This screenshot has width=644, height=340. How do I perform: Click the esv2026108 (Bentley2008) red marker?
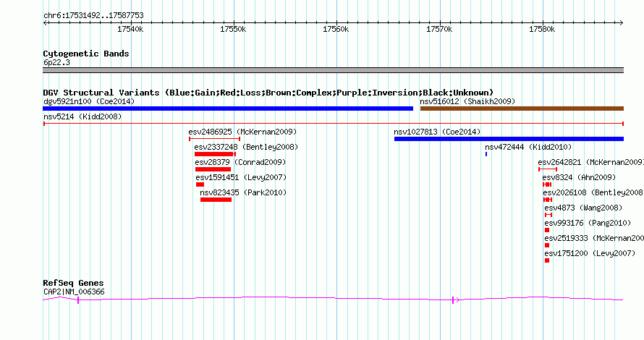(548, 200)
